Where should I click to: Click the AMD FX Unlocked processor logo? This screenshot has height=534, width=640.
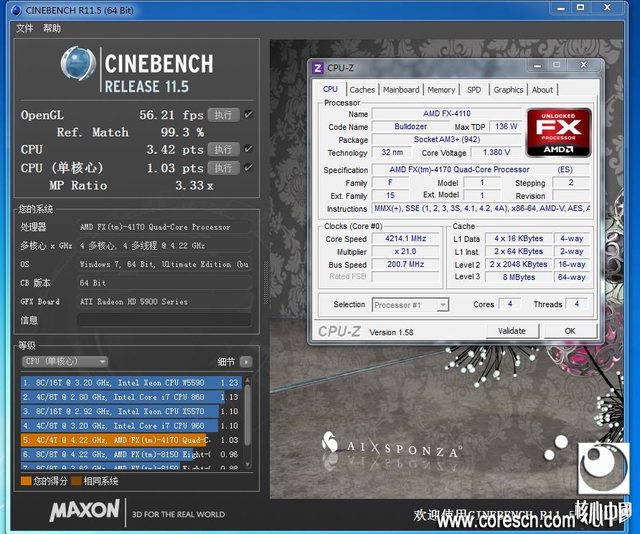559,132
